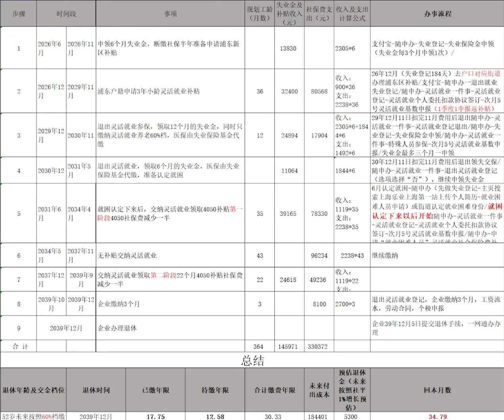
Task: Select the cell showing 13830
Action: pos(289,48)
